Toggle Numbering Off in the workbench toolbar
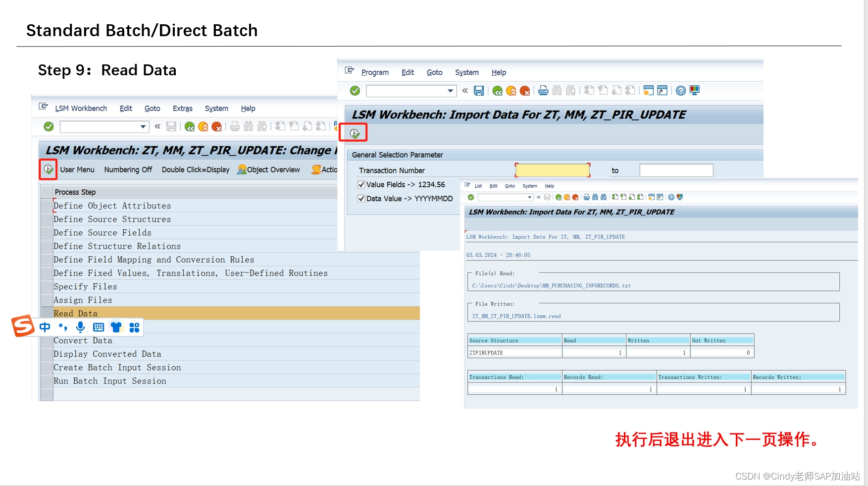Viewport: 868px width, 486px height. pyautogui.click(x=128, y=170)
